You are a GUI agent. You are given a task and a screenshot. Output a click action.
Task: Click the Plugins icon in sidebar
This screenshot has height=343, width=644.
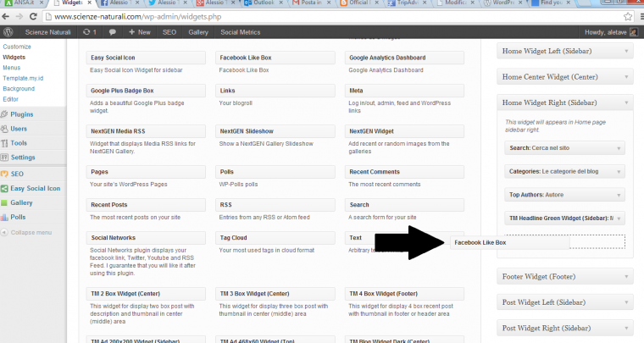(x=4, y=114)
